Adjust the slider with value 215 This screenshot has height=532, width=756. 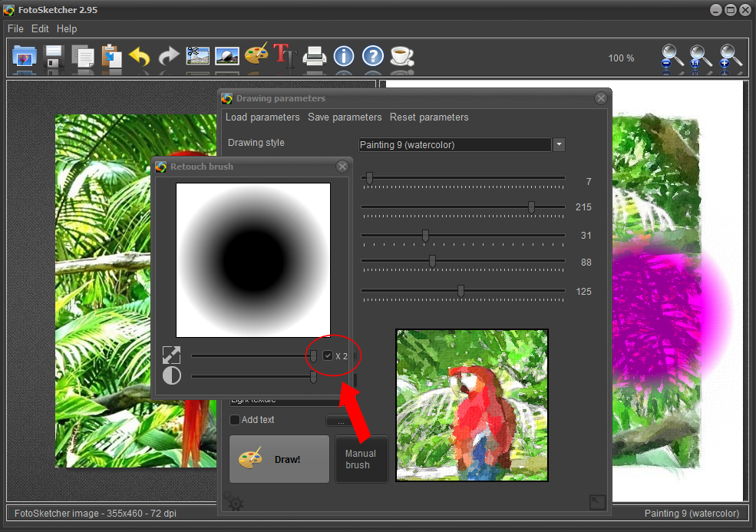531,207
